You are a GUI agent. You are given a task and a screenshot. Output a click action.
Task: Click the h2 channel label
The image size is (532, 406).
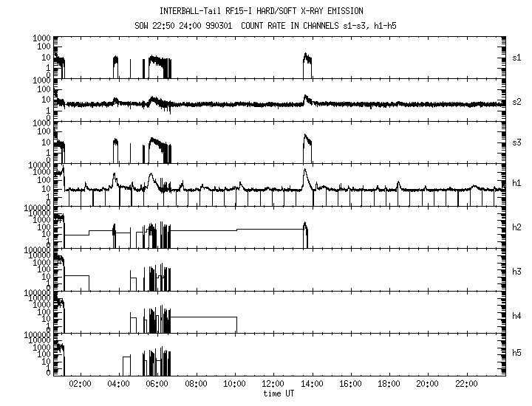click(x=516, y=227)
